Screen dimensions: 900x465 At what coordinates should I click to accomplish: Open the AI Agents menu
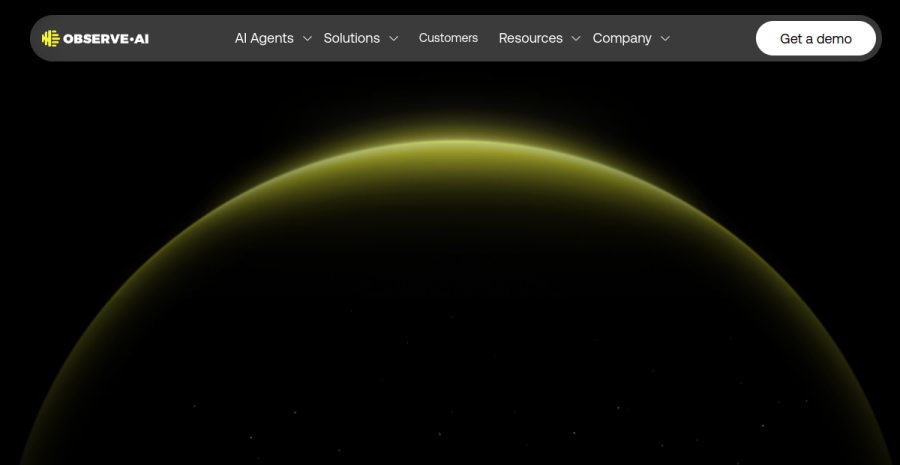pos(264,38)
